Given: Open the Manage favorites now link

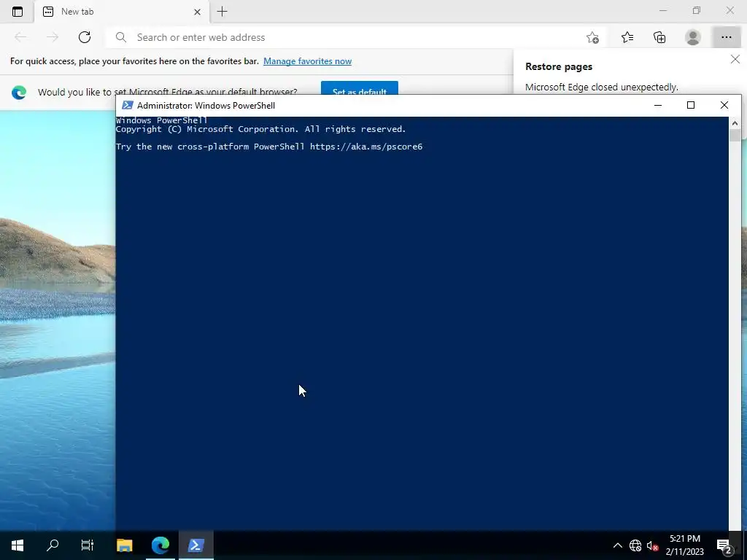Looking at the screenshot, I should [x=307, y=61].
